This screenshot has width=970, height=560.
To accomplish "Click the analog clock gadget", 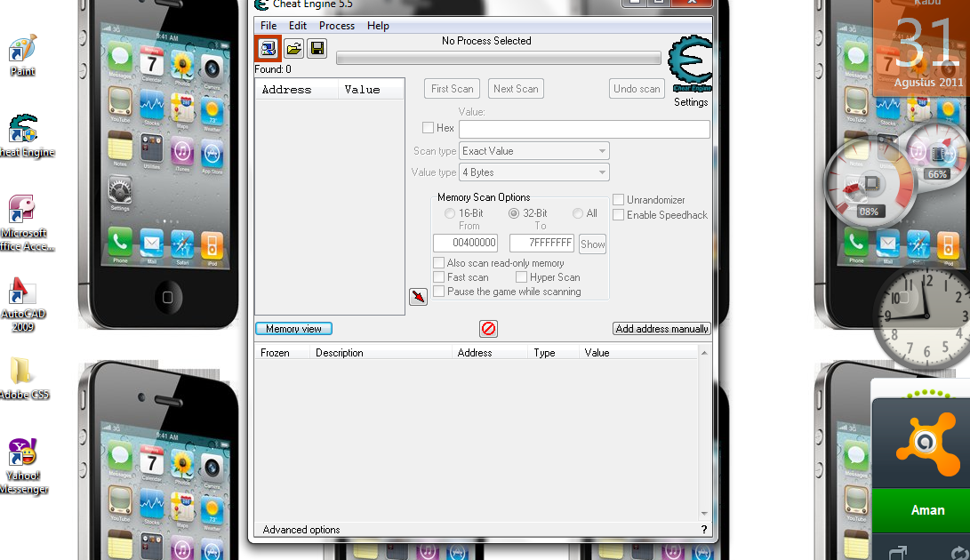I will pyautogui.click(x=924, y=316).
